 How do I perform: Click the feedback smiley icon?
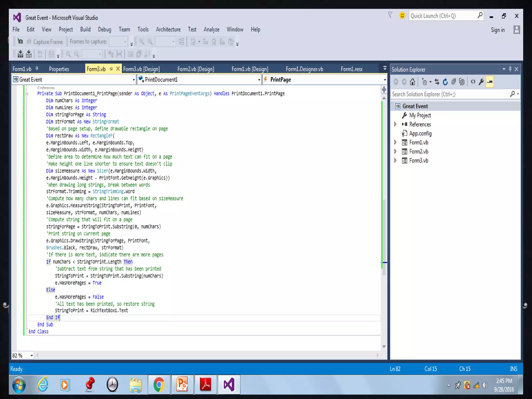[402, 16]
